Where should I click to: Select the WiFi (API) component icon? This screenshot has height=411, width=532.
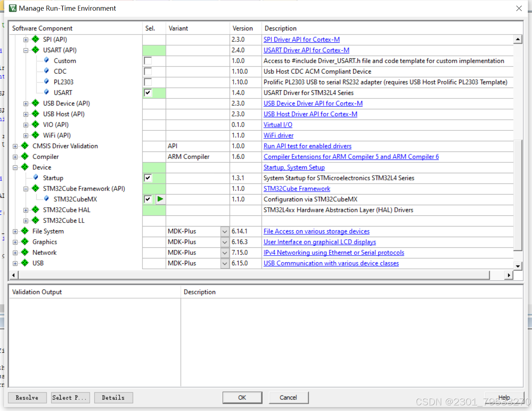click(x=35, y=135)
